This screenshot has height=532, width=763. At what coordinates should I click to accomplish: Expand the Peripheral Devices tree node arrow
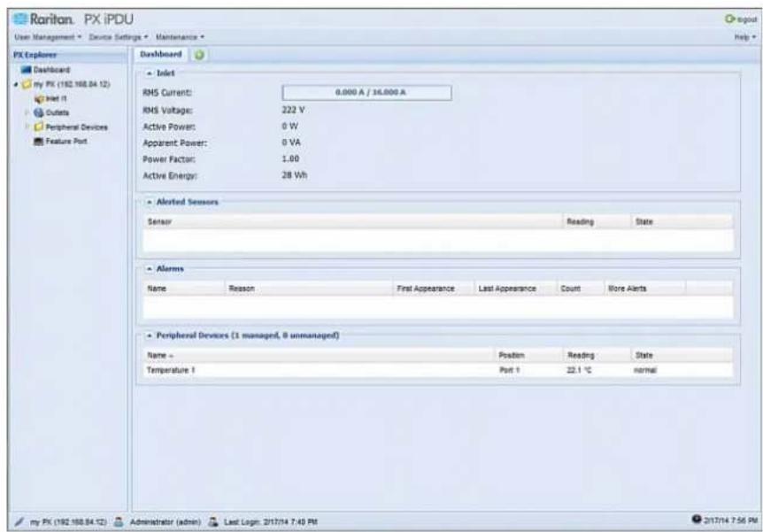point(27,127)
